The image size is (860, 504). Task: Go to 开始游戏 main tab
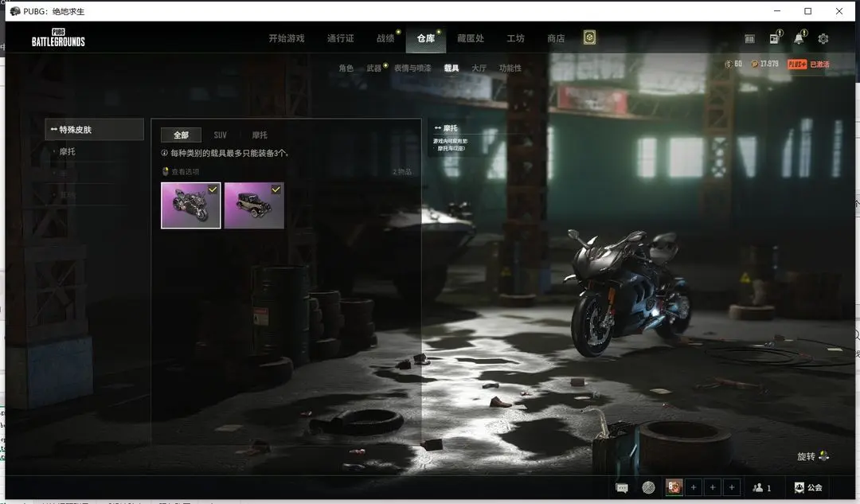(287, 38)
